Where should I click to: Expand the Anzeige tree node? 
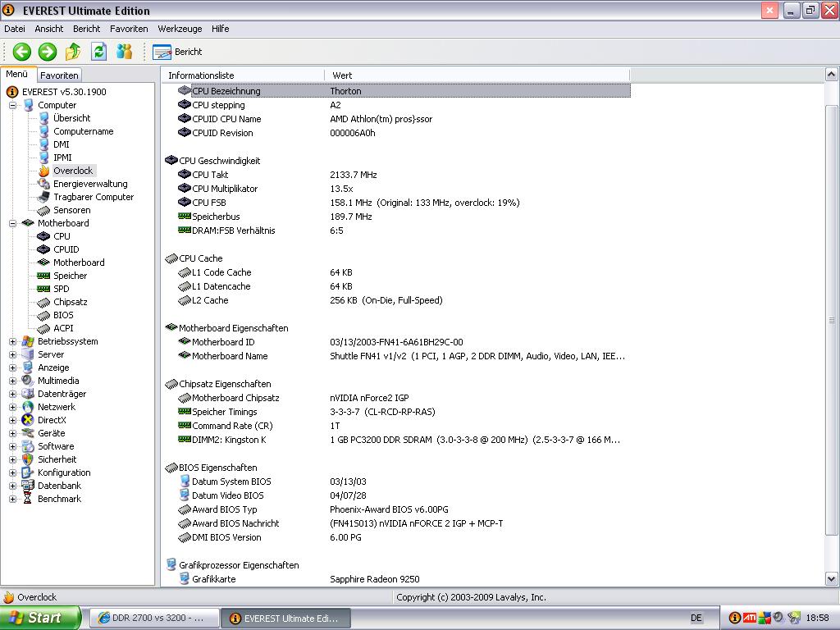tap(13, 367)
